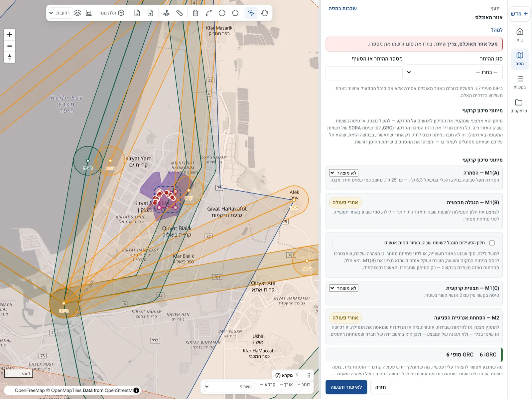Viewport: 532px width, 399px height.
Task: Open the elevation profile chart icon
Action: pos(89,13)
